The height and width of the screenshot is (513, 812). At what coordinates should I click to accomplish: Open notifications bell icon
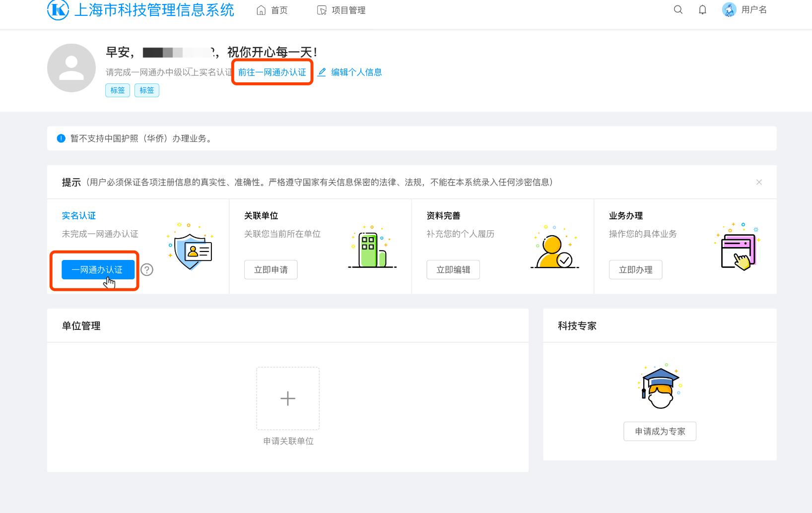click(702, 10)
